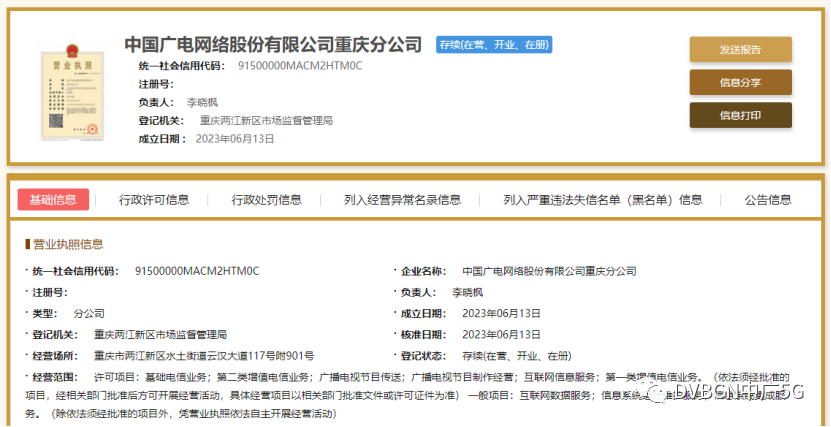Click the 企业名称 value in details

click(x=549, y=271)
